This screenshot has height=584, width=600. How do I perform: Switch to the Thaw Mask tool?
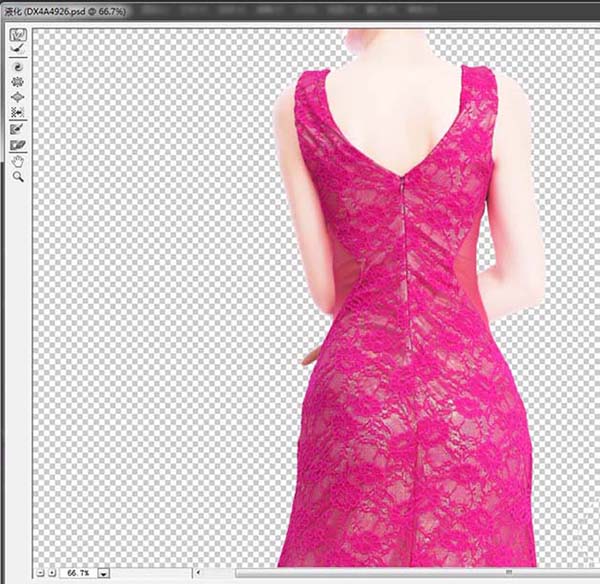tap(17, 145)
